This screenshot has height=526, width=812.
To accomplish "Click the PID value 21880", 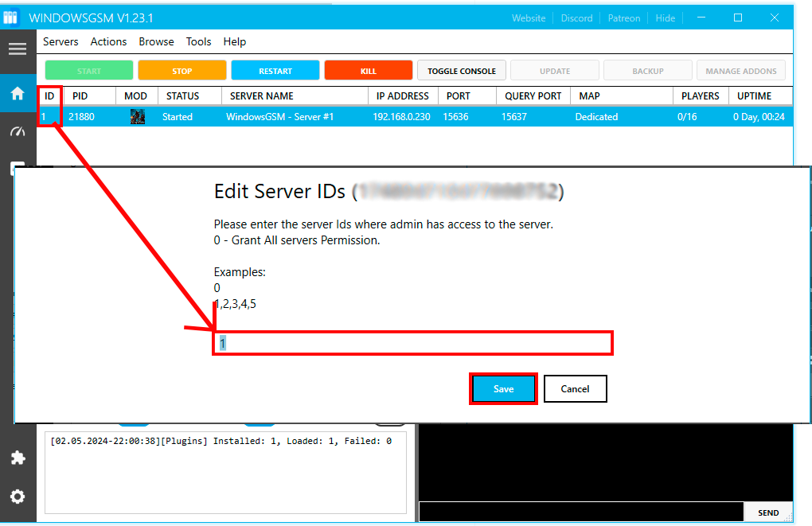I will [x=81, y=117].
